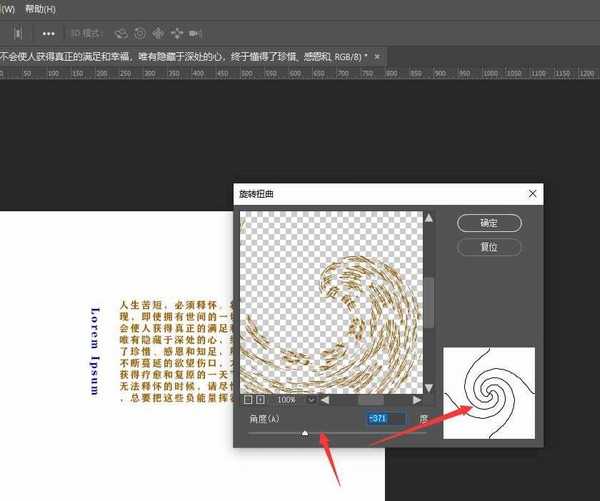
Task: Click the zoom-out icon below twirl preview
Action: click(x=248, y=399)
